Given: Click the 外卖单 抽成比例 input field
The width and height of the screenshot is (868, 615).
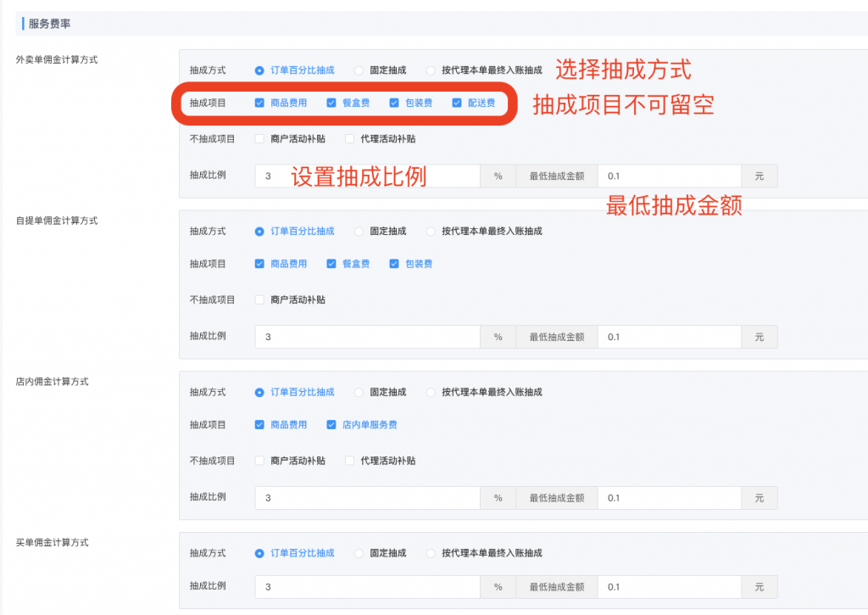Looking at the screenshot, I should pyautogui.click(x=364, y=176).
